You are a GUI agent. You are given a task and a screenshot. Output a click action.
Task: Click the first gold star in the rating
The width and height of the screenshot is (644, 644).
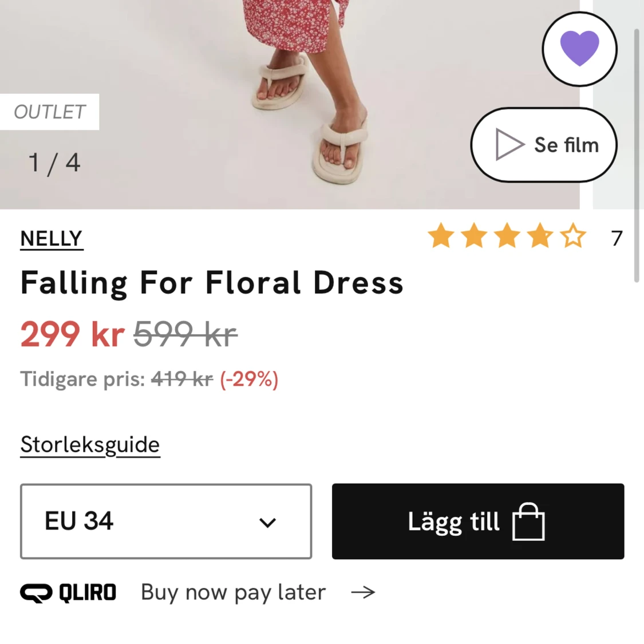[x=441, y=235]
